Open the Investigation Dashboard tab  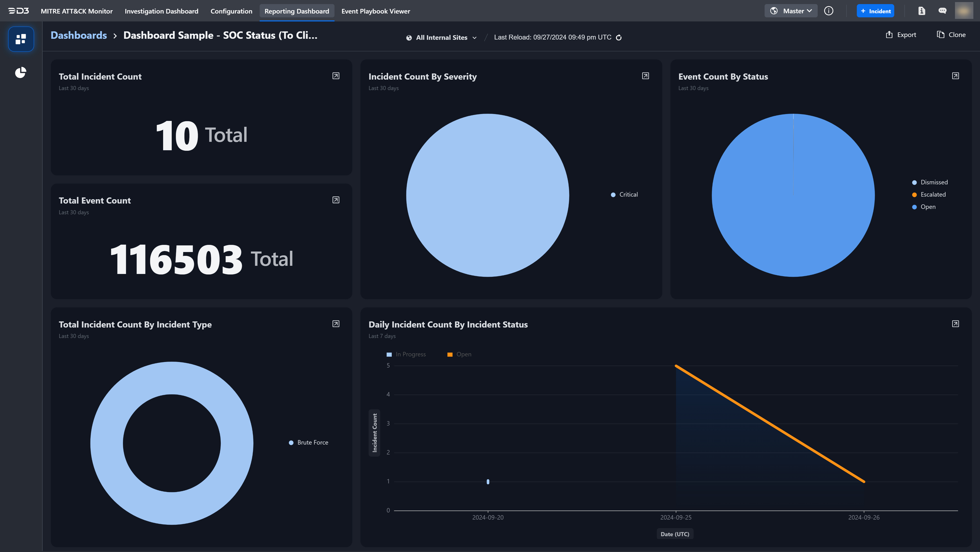click(x=161, y=11)
